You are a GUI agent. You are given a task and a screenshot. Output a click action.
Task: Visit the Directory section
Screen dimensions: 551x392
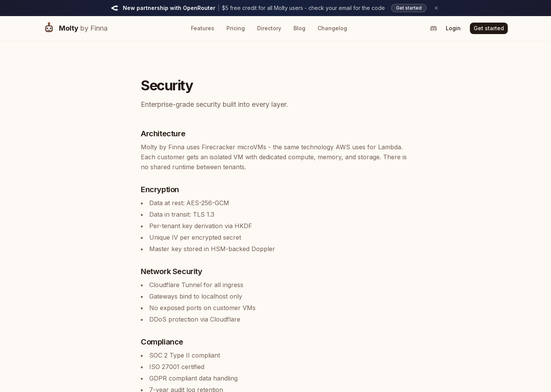(269, 28)
